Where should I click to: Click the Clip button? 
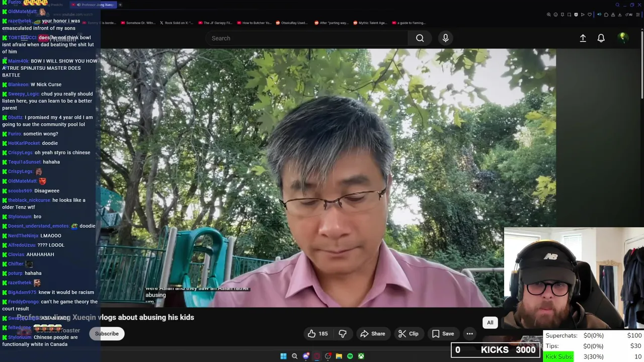point(408,334)
